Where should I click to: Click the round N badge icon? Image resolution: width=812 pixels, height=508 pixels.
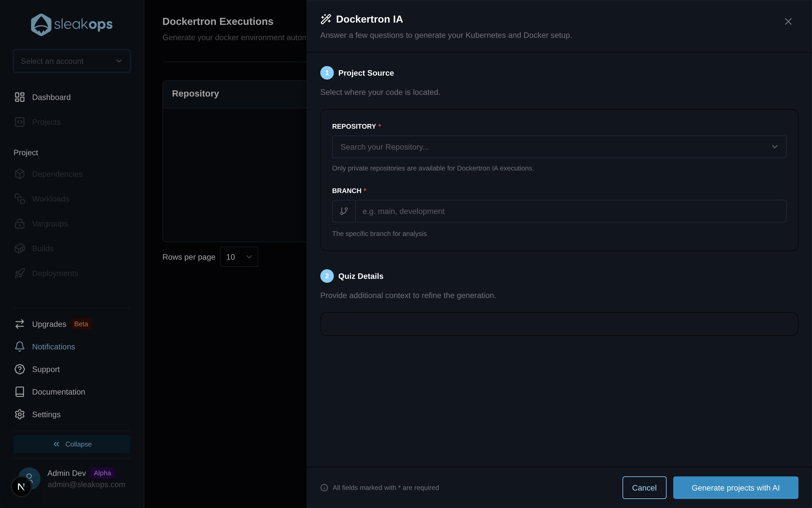click(21, 487)
